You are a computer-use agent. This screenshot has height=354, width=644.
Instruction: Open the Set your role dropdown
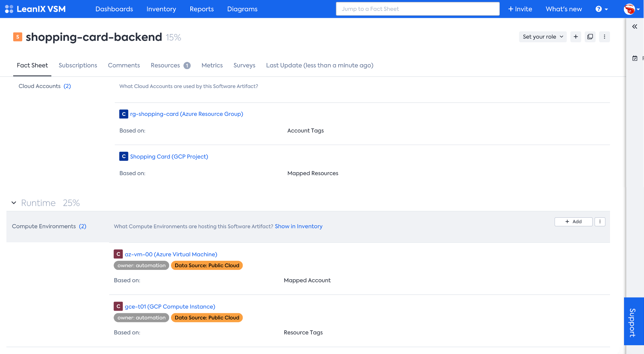pyautogui.click(x=543, y=37)
